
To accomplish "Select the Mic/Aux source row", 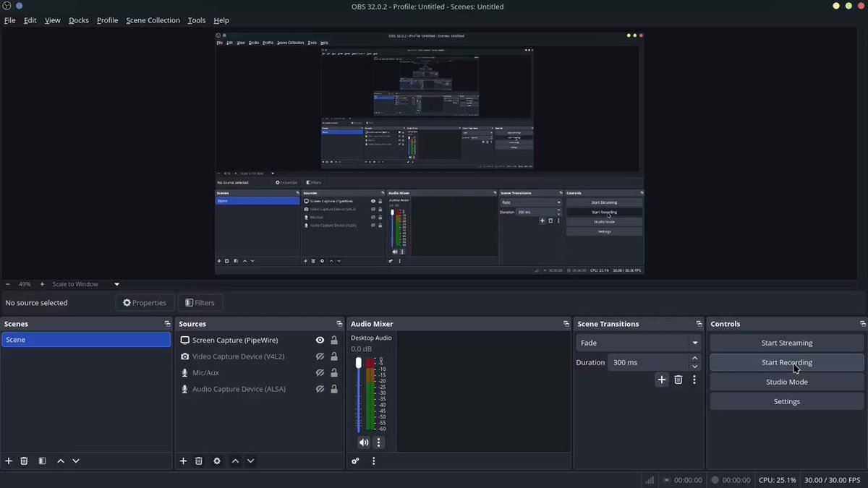I will coord(260,373).
